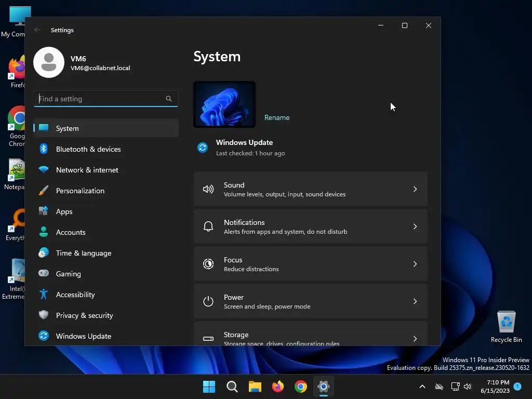Open Power screen and sleep settings
The width and height of the screenshot is (532, 399).
pos(311,301)
